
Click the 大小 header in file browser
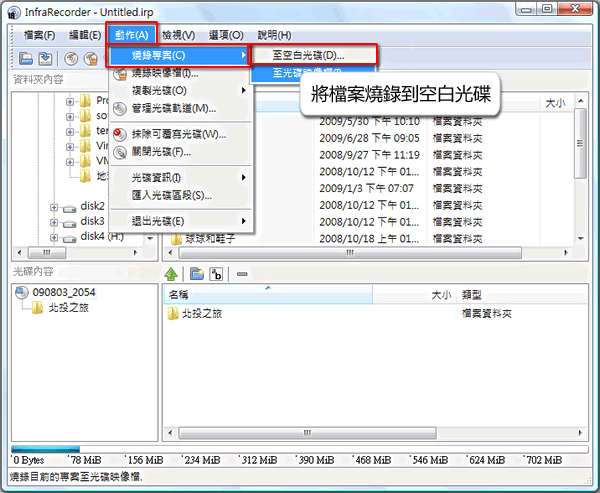tap(556, 103)
